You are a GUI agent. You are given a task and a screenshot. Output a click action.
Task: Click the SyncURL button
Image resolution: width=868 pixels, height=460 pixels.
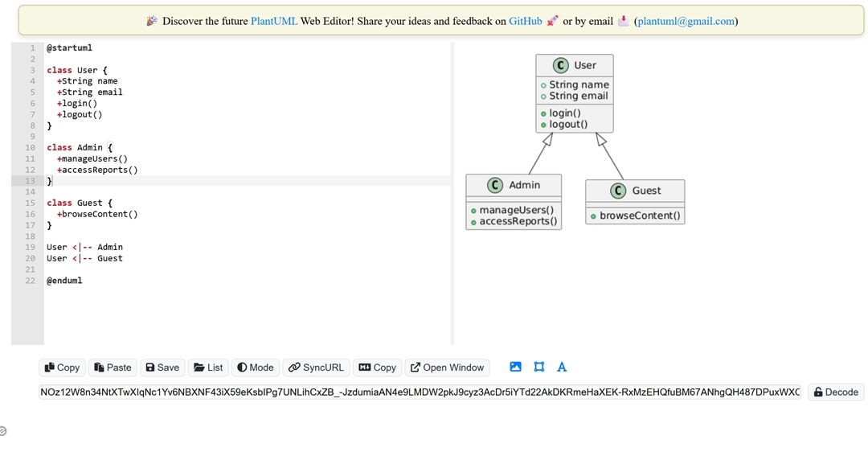point(316,368)
